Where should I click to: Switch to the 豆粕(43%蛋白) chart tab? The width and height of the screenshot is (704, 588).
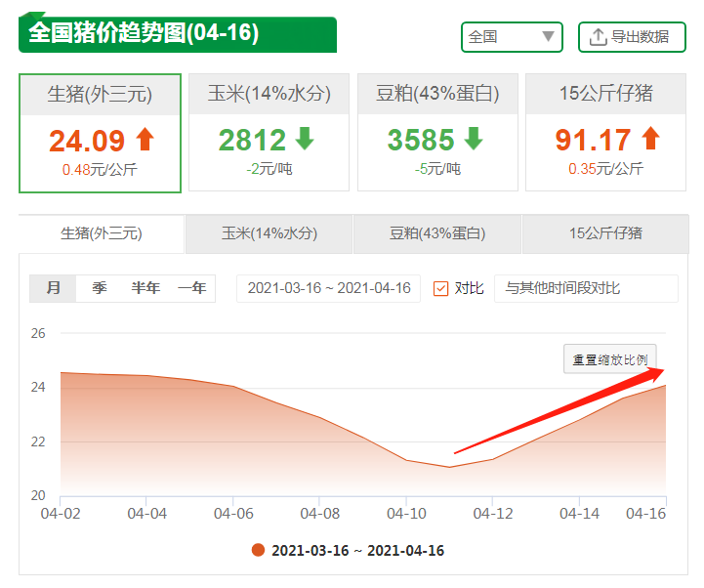point(437,233)
